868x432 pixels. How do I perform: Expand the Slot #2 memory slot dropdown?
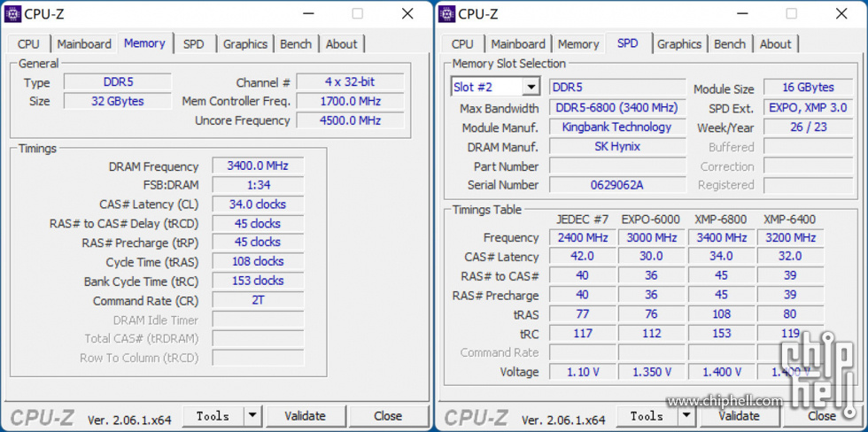point(531,87)
